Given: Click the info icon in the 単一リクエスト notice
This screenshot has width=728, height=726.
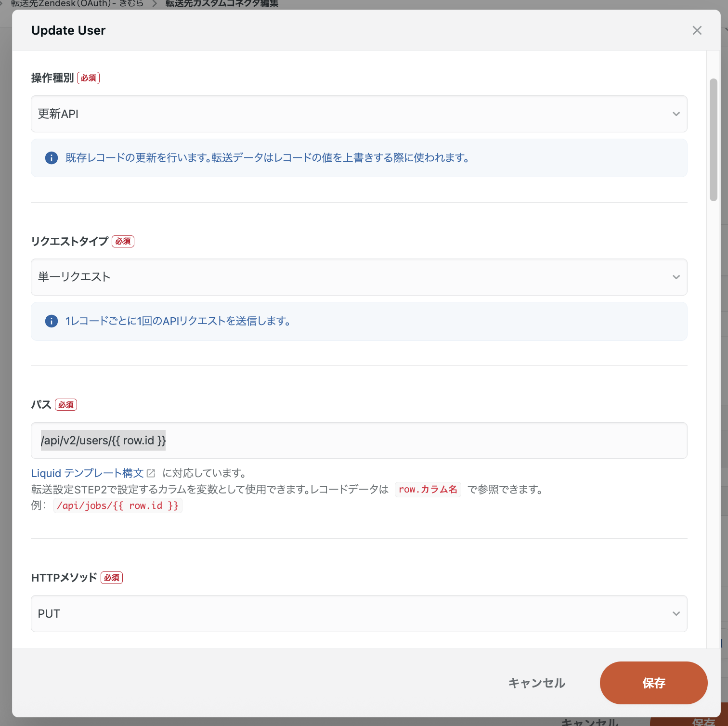Looking at the screenshot, I should pyautogui.click(x=51, y=321).
